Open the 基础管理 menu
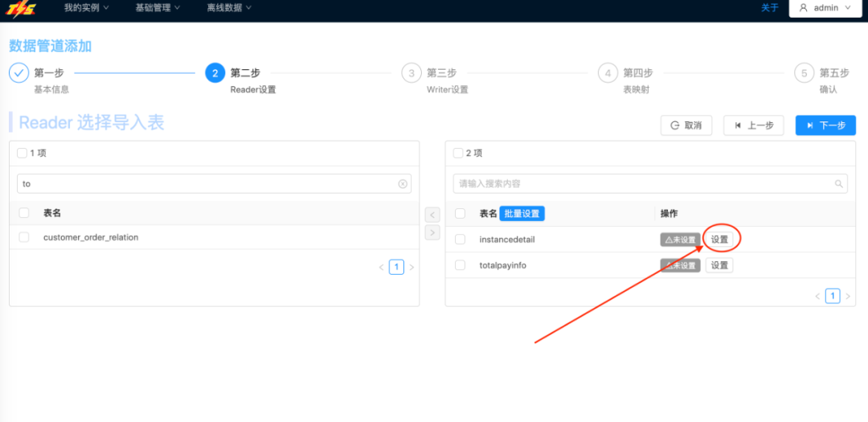 (x=158, y=8)
